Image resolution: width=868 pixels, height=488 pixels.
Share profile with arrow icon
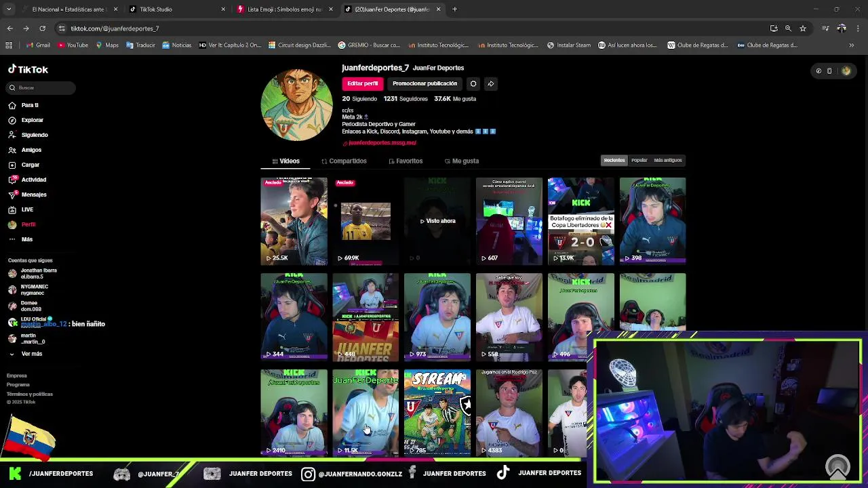(x=490, y=83)
